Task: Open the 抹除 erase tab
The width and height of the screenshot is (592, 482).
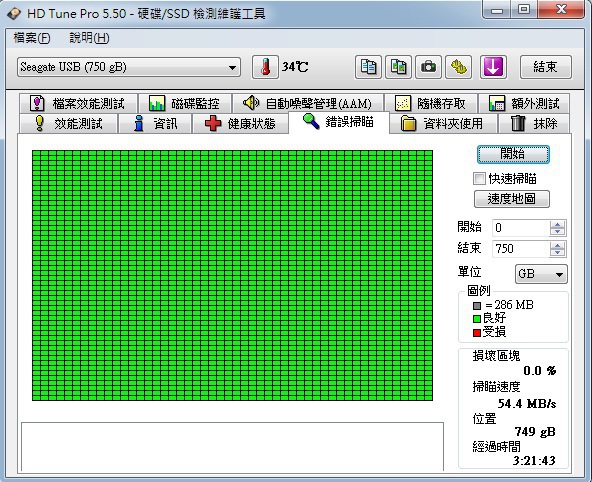Action: pyautogui.click(x=534, y=123)
